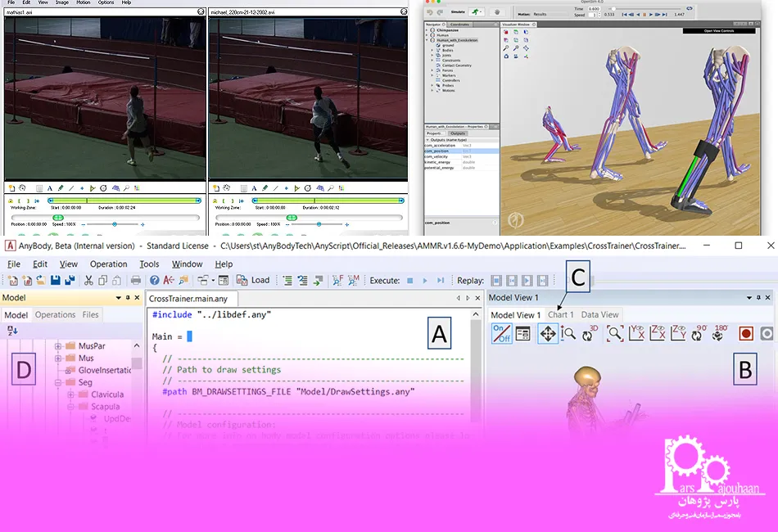Expand the MusPar folder in tree

[58, 346]
